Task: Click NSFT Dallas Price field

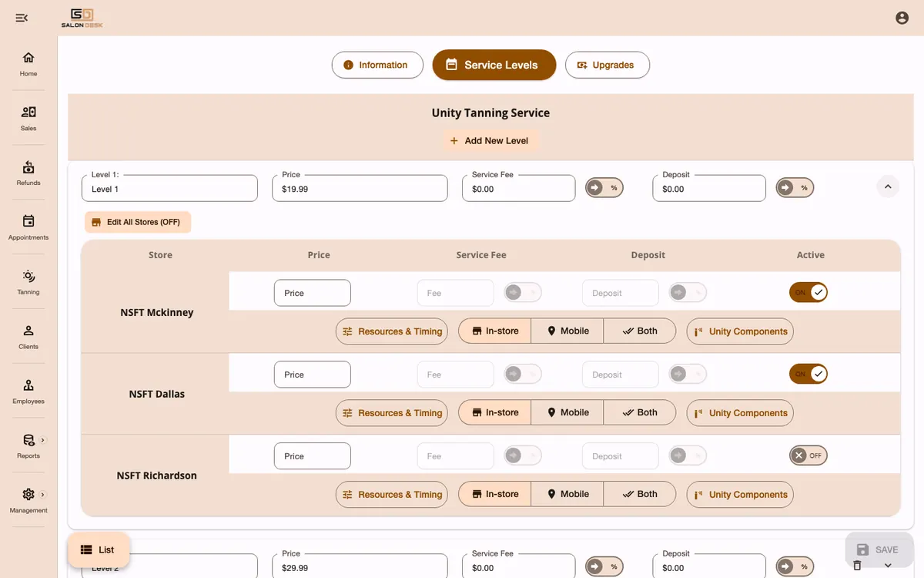Action: click(x=313, y=375)
